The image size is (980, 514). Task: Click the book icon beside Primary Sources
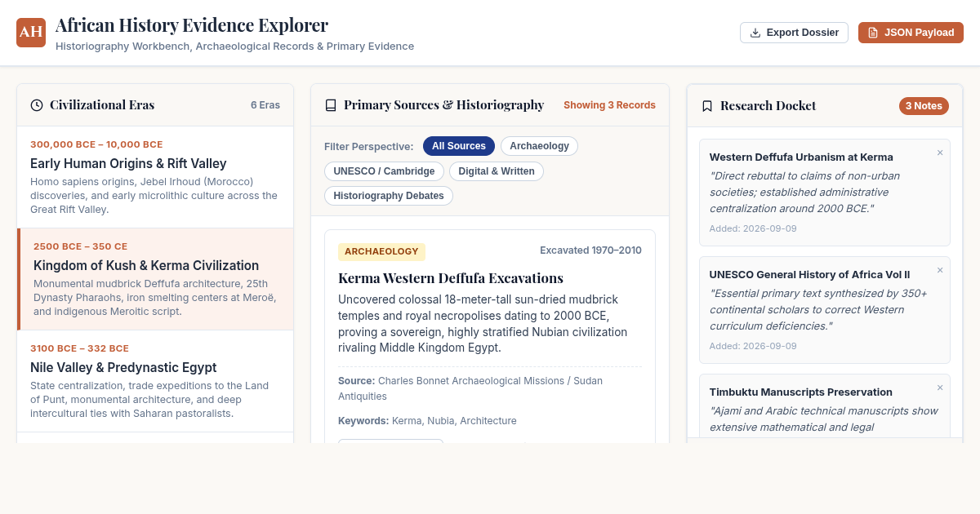coord(331,105)
